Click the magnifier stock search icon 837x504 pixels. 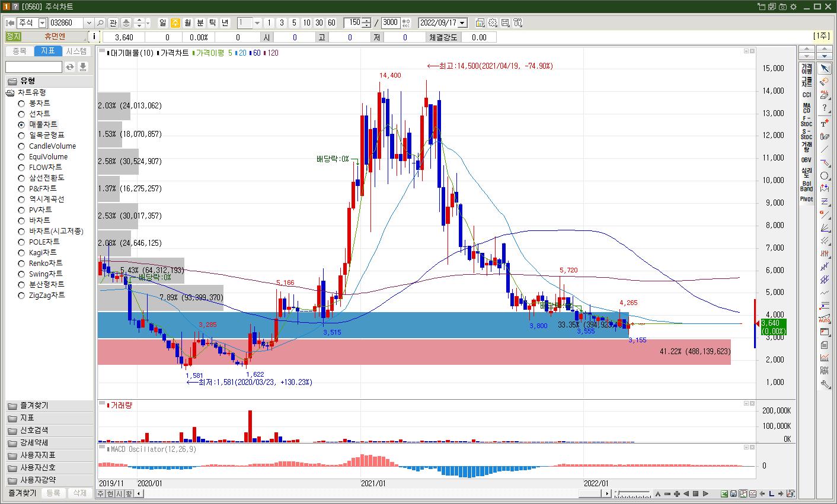click(100, 23)
